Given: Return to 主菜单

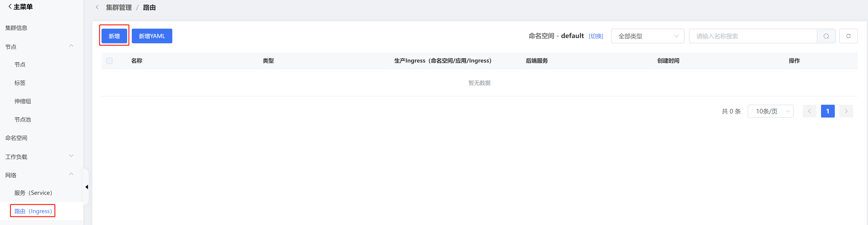Looking at the screenshot, I should 20,7.
